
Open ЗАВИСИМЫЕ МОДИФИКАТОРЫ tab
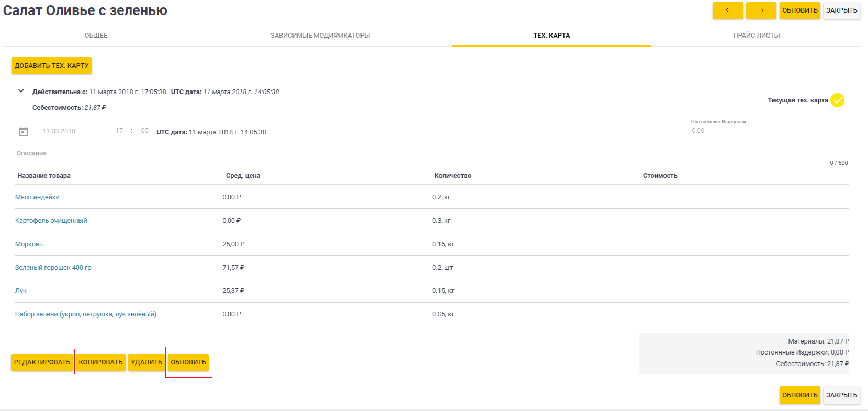[x=320, y=36]
